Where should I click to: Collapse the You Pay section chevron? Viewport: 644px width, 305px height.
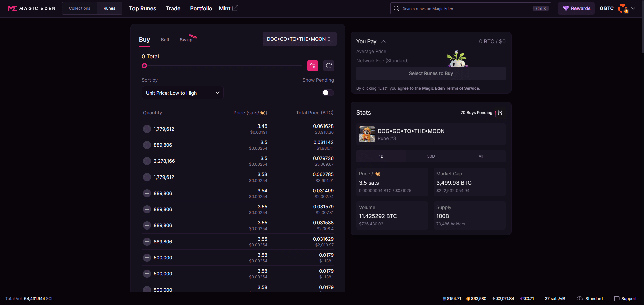tap(383, 41)
